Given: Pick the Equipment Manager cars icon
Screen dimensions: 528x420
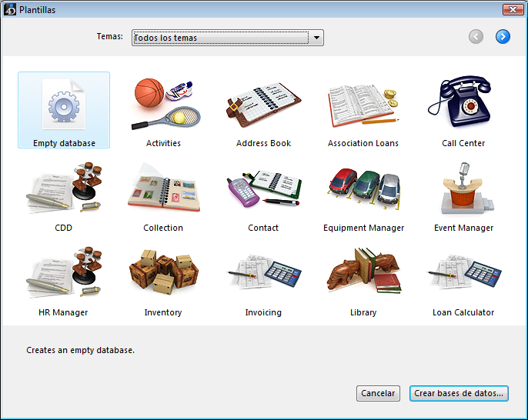Looking at the screenshot, I should tap(363, 189).
